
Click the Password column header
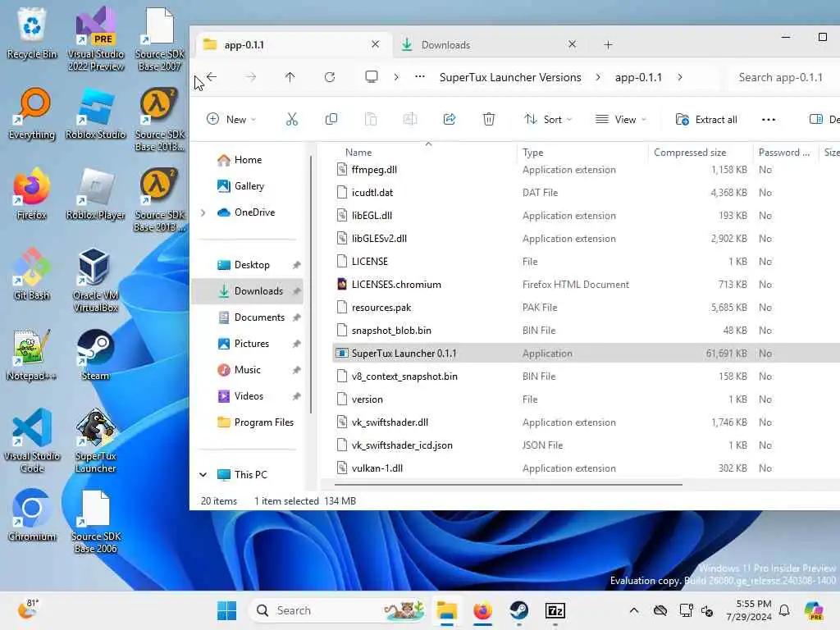[786, 152]
